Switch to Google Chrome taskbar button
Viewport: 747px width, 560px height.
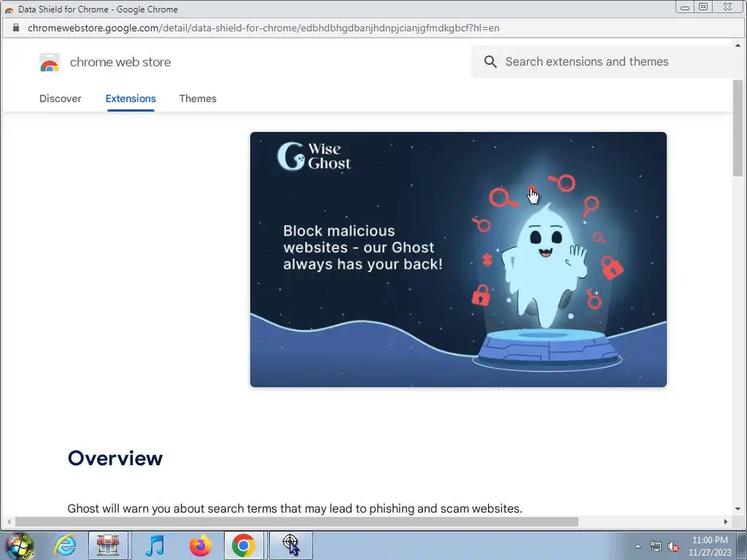click(x=244, y=545)
